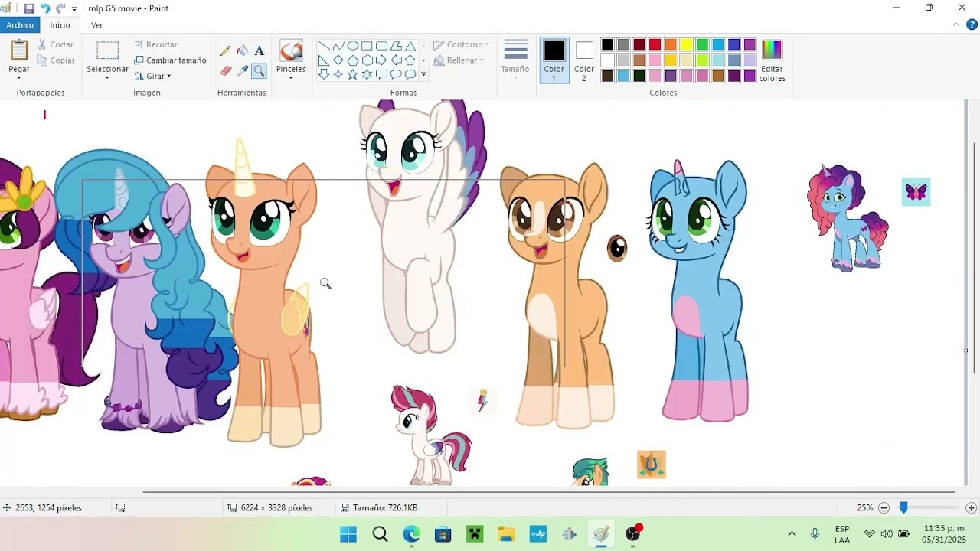Pick the yellow color swatch
This screenshot has width=980, height=551.
tap(687, 45)
